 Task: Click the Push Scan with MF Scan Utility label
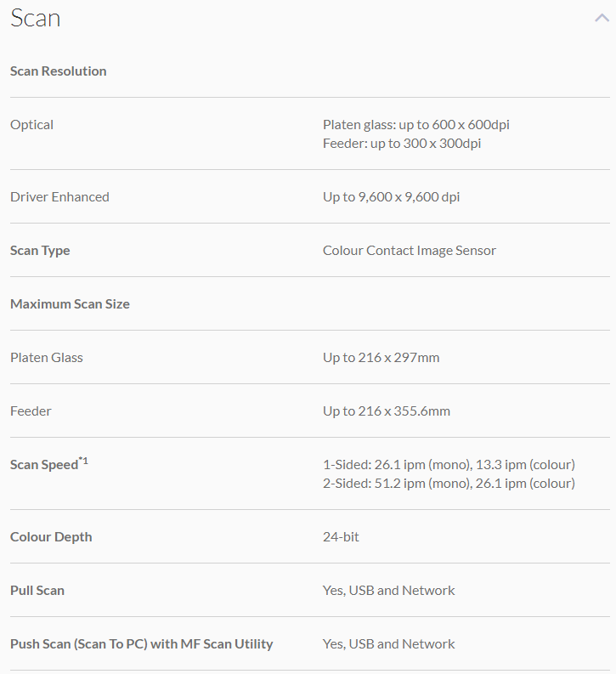coord(142,644)
